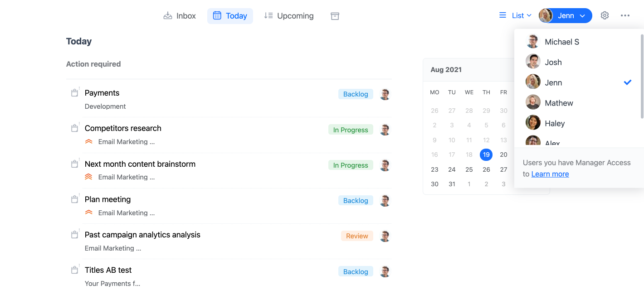Select August 26 in the calendar
The image size is (644, 290).
coord(486,169)
